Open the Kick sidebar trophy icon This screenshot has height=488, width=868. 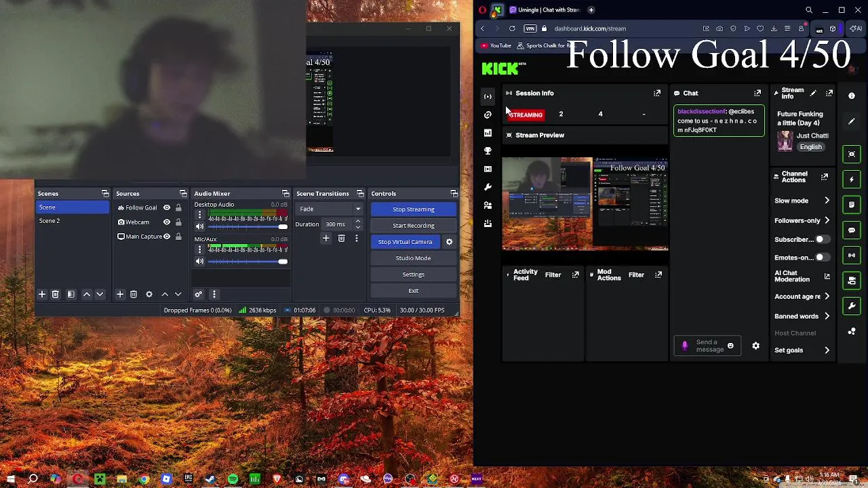[x=488, y=150]
